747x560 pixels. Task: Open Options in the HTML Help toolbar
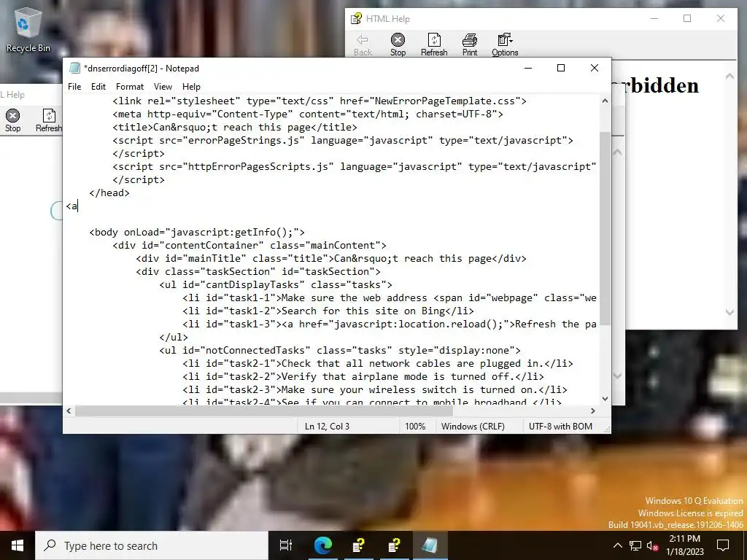505,44
